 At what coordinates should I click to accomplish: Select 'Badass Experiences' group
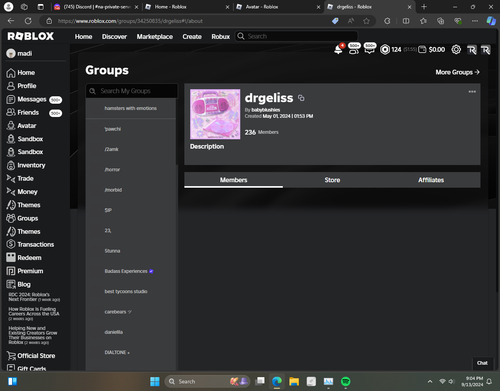(x=131, y=271)
